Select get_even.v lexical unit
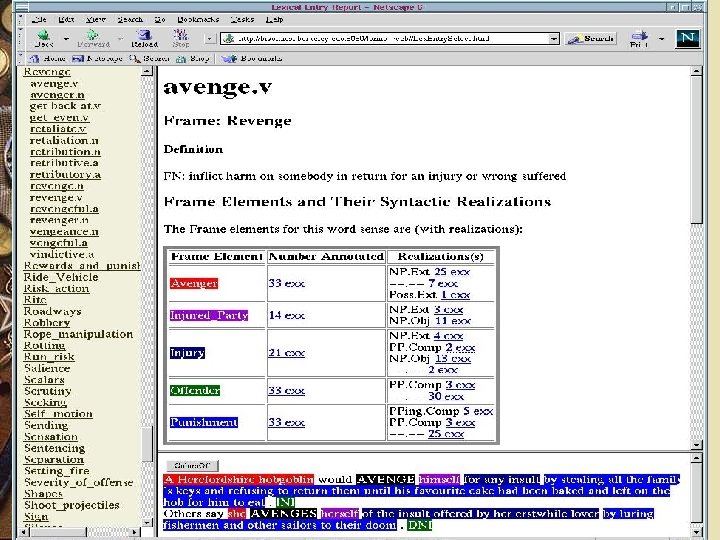 click(x=59, y=118)
